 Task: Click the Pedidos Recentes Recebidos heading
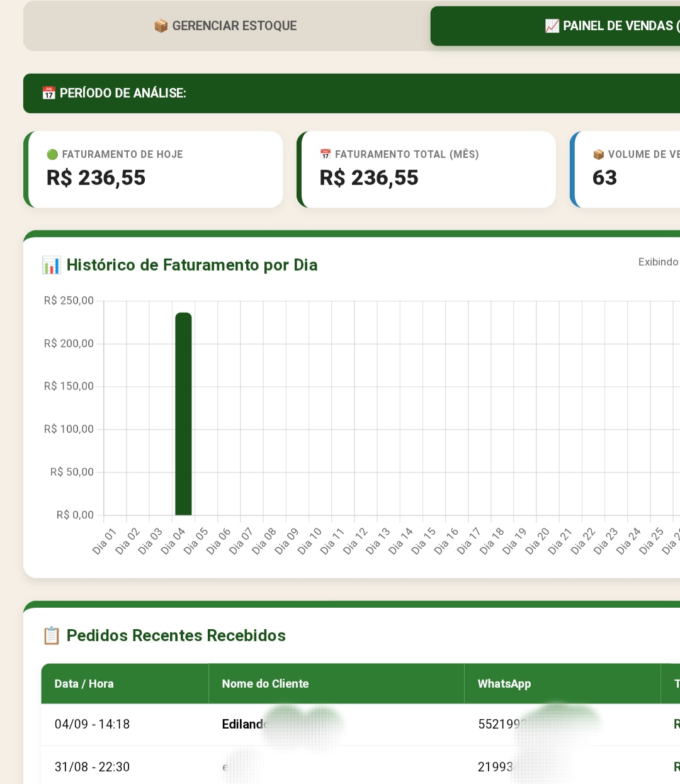click(x=176, y=636)
